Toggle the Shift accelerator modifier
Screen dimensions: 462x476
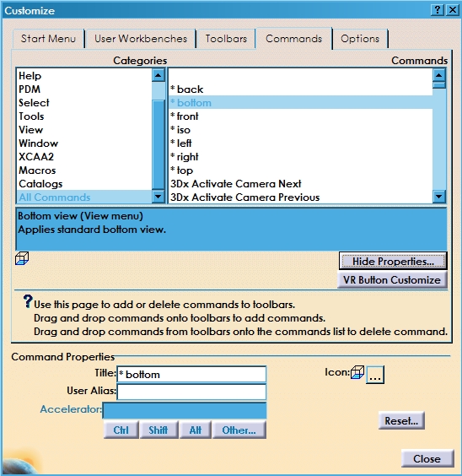coord(158,430)
